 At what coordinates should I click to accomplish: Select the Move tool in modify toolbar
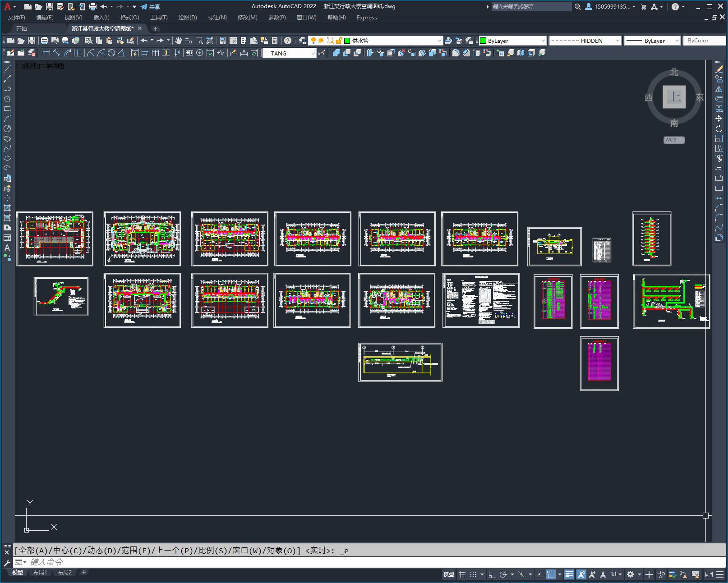pos(719,119)
